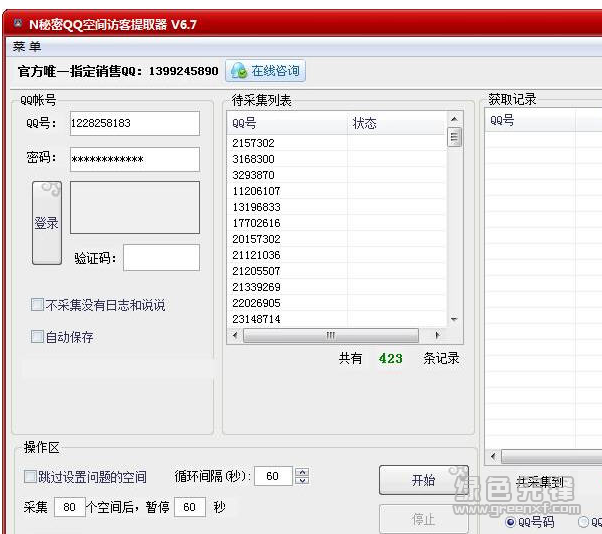Click the 状态 column header
The height and width of the screenshot is (534, 602).
click(397, 123)
